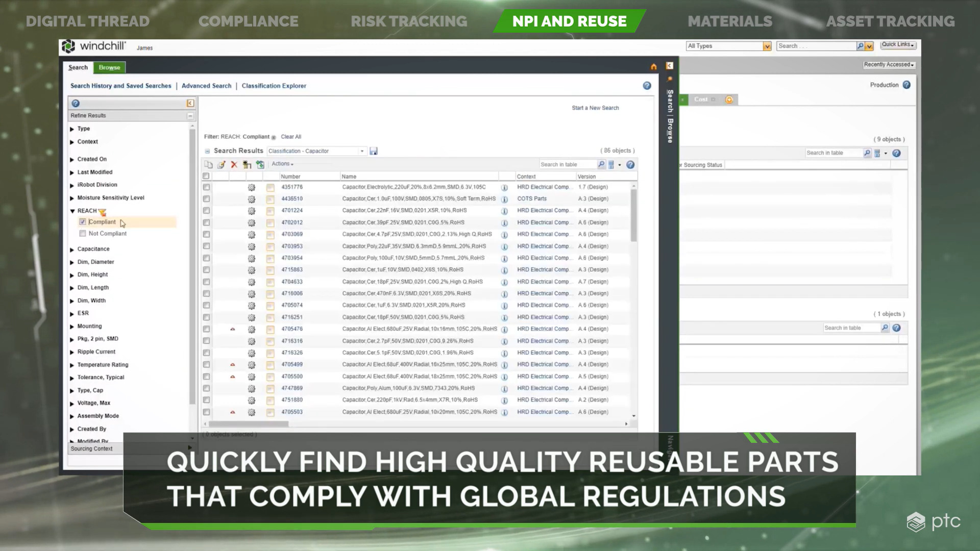Viewport: 980px width, 551px height.
Task: Click orange circle icon next to Cost tab
Action: (729, 99)
